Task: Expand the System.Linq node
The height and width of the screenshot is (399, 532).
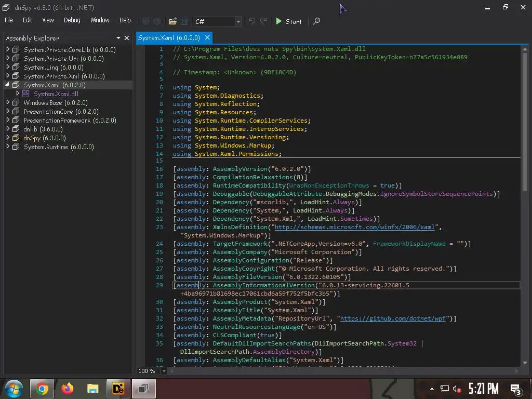Action: click(8, 67)
